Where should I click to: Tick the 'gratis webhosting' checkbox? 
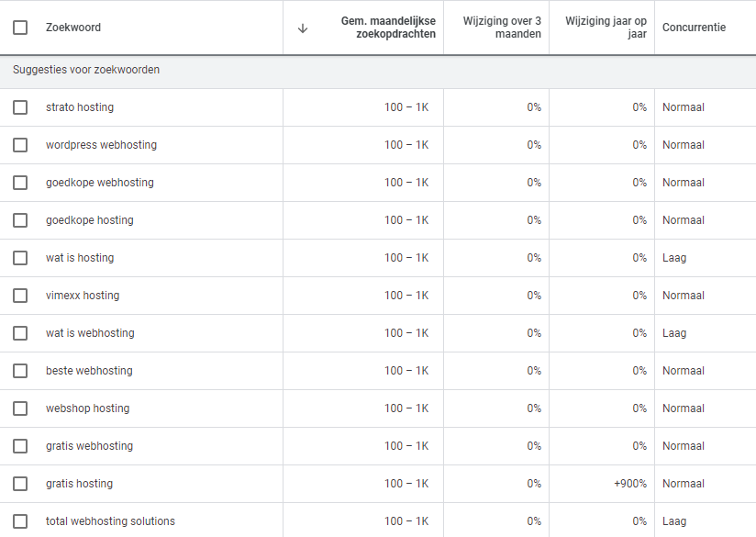point(20,446)
